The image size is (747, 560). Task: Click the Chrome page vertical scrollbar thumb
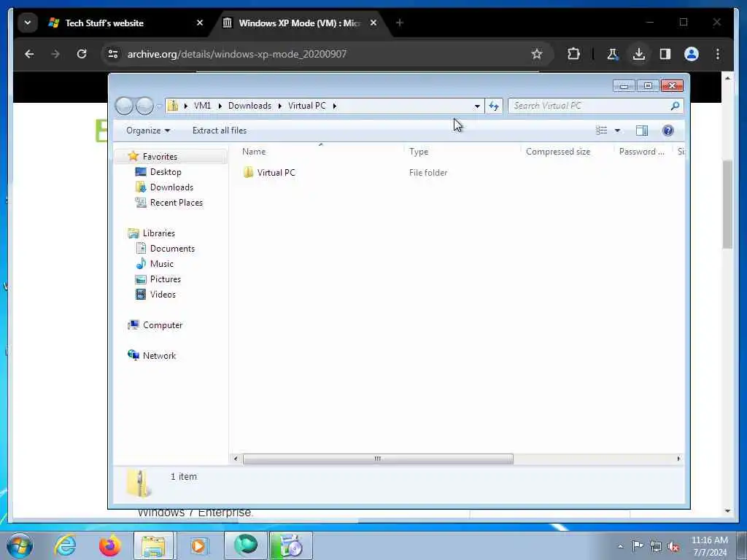coord(727,204)
